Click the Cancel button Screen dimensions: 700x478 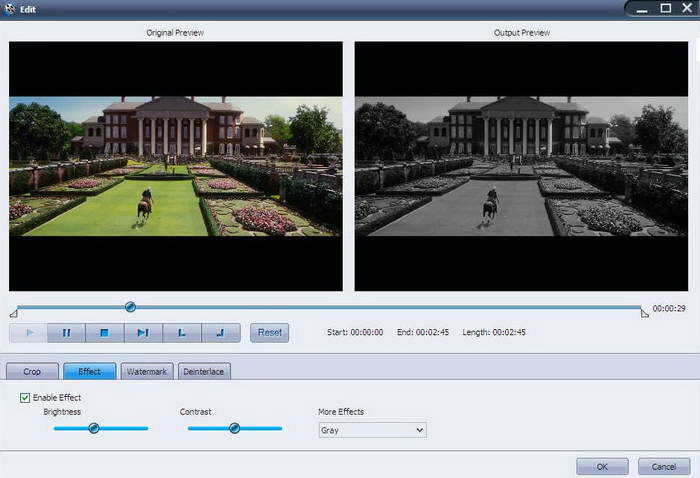[x=664, y=467]
